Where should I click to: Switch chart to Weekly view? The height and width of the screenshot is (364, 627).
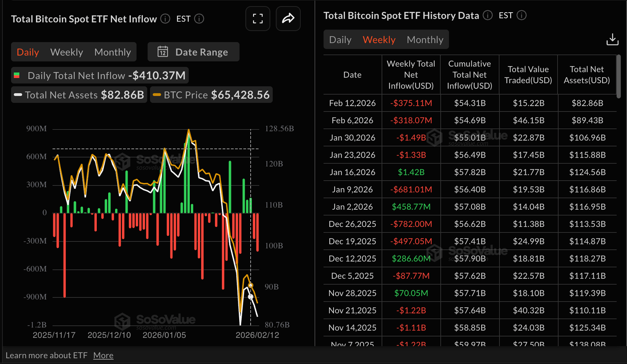coord(67,52)
